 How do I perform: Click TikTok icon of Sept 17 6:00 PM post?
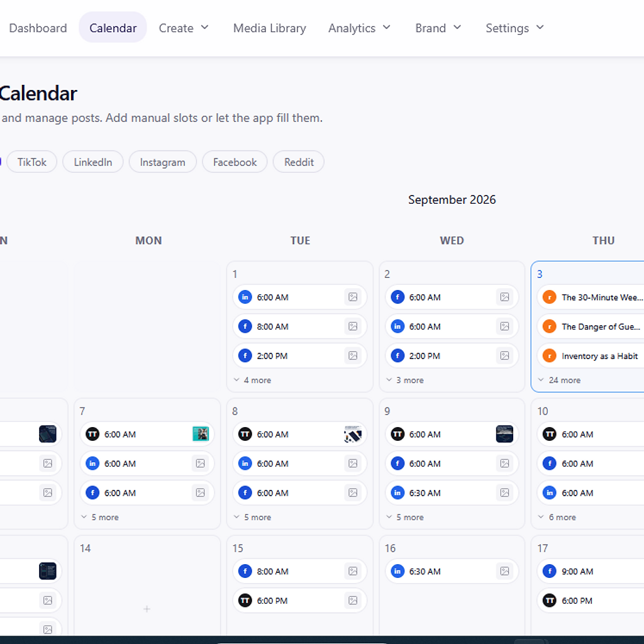[550, 601]
